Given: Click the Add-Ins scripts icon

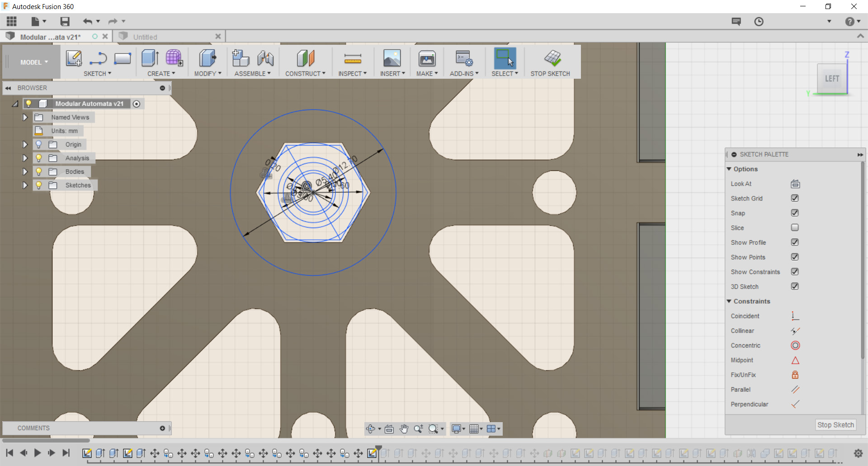Looking at the screenshot, I should click(x=464, y=58).
